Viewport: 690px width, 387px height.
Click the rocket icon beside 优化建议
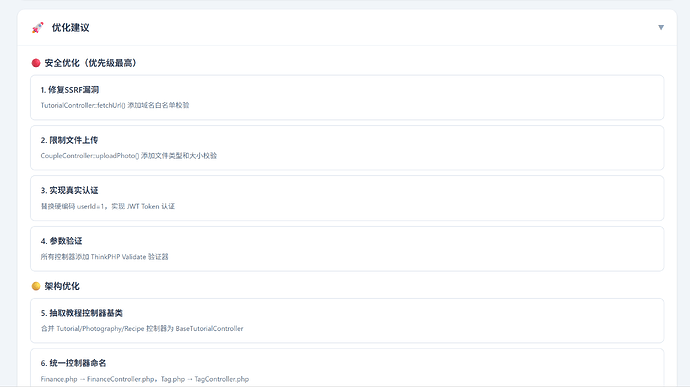[x=38, y=28]
